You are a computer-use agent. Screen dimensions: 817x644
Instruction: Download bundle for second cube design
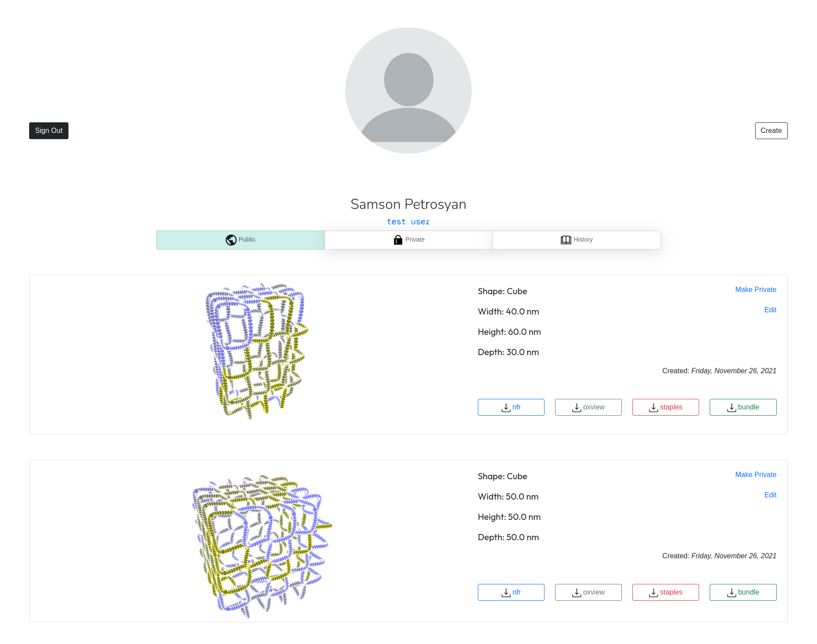point(743,592)
